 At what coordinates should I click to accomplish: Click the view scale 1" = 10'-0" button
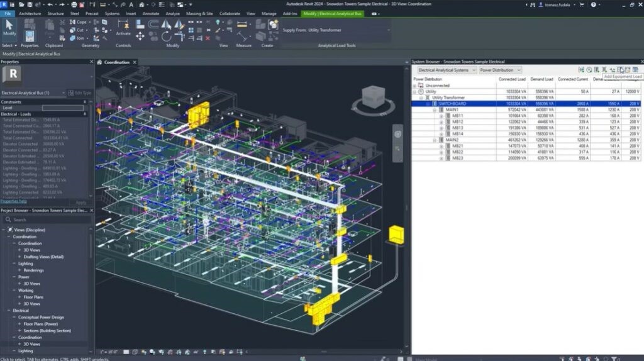pos(109,352)
